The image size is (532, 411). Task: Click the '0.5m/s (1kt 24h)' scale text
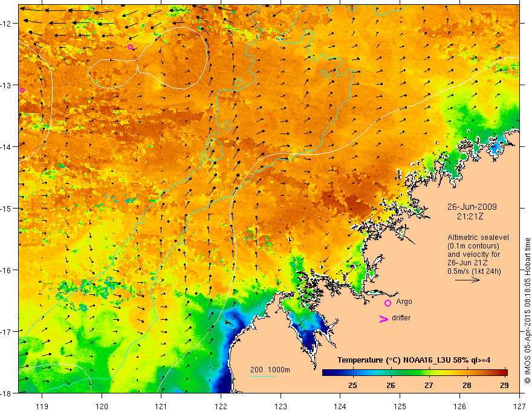click(x=474, y=271)
